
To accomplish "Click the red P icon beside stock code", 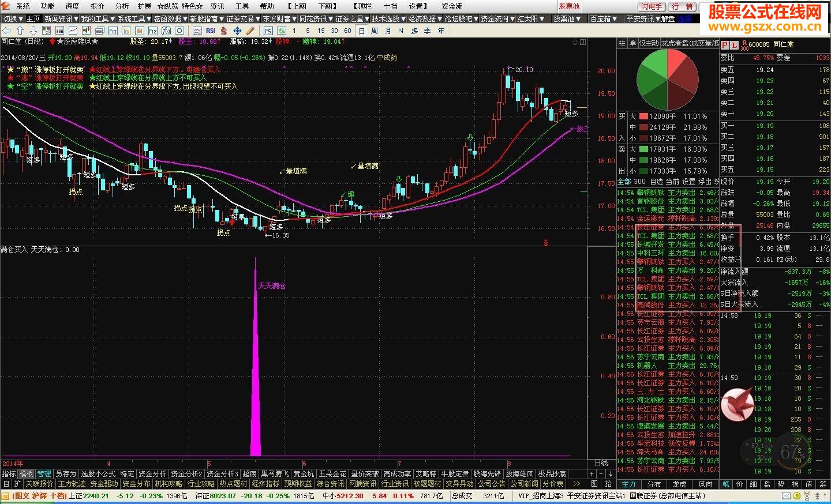I will tap(725, 44).
